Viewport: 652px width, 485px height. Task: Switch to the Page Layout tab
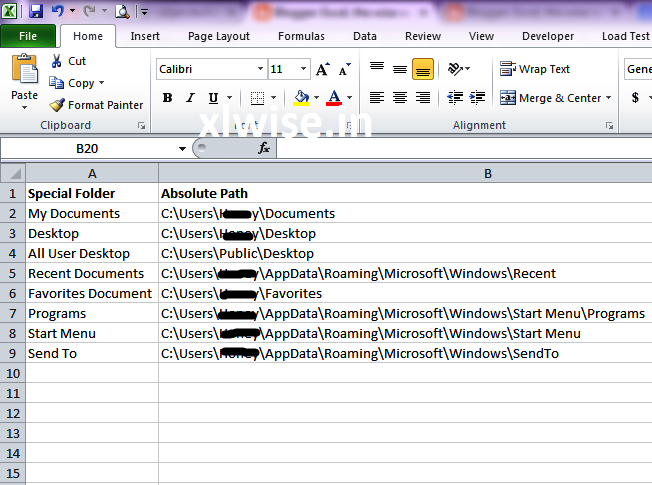pos(219,36)
